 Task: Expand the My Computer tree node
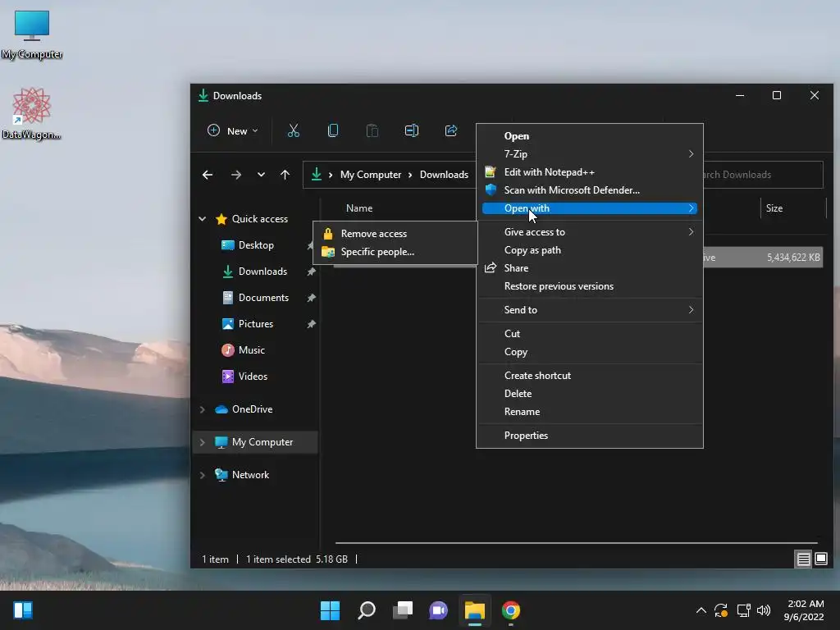coord(203,442)
